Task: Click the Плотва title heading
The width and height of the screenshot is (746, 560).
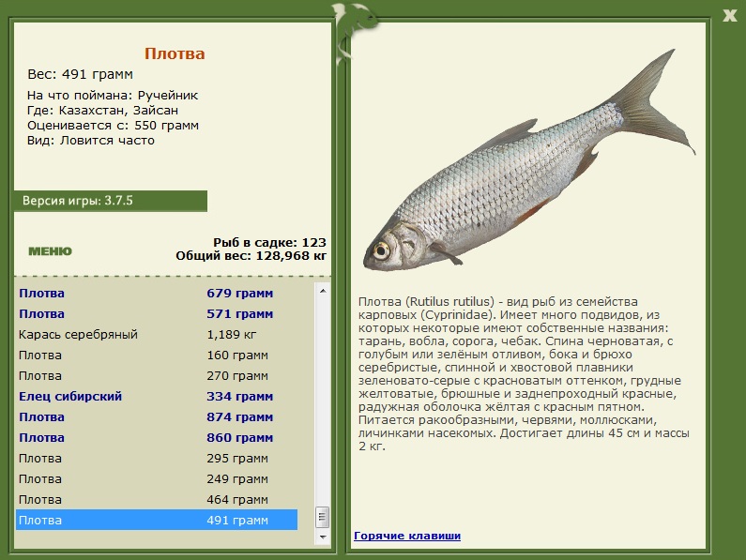Action: tap(175, 53)
